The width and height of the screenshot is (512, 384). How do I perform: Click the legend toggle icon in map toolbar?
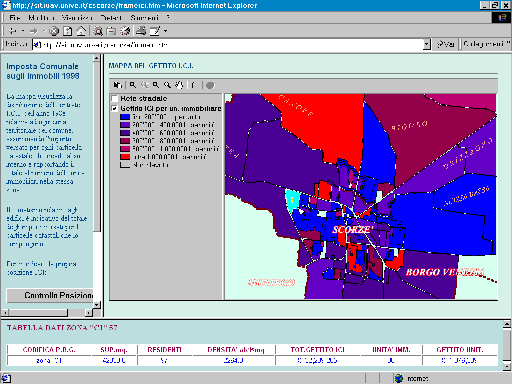[118, 85]
